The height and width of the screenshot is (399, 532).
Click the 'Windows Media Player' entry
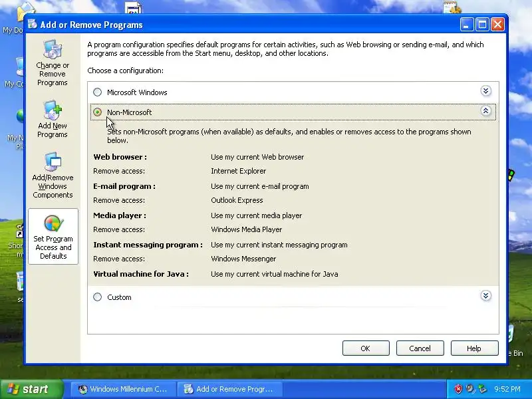[247, 229]
